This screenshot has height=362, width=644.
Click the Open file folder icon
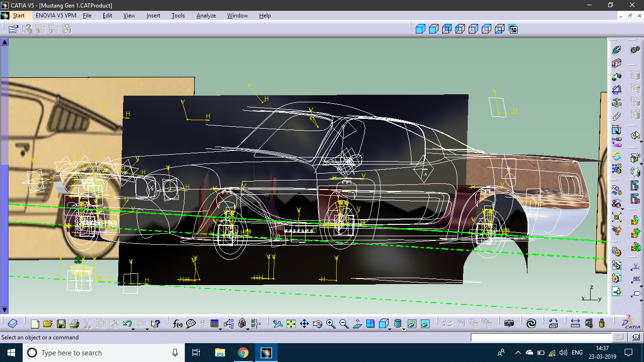click(x=48, y=324)
